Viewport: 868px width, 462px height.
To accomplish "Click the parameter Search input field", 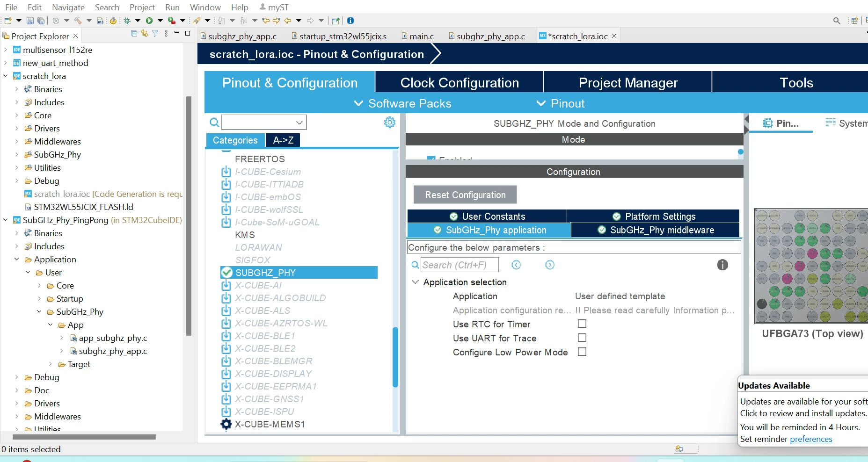I will click(x=460, y=265).
